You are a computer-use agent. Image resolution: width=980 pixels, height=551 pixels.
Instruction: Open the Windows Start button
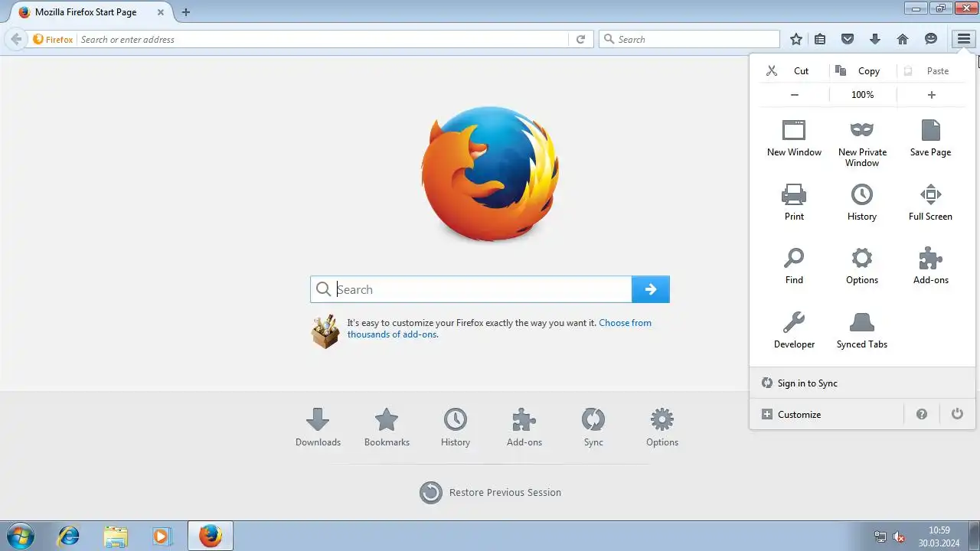[20, 535]
